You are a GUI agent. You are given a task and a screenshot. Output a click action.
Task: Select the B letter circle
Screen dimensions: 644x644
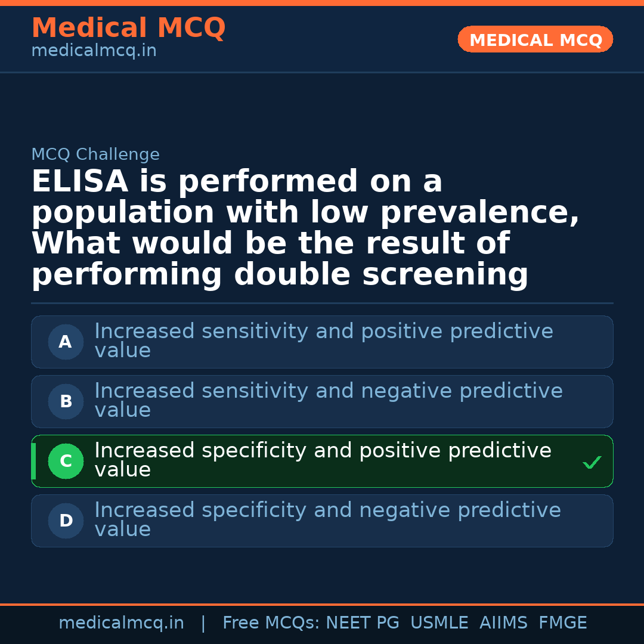pos(66,402)
